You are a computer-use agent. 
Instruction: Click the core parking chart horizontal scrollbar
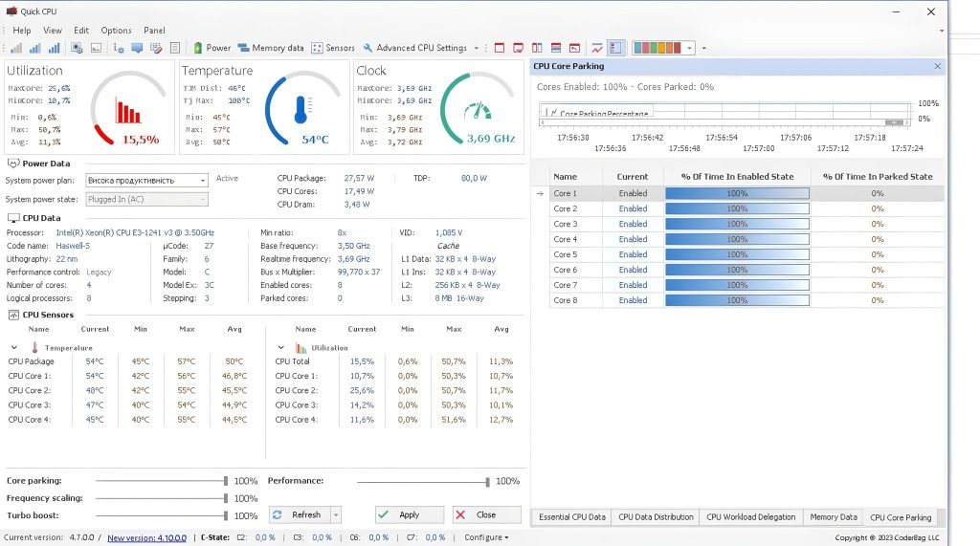tap(725, 122)
